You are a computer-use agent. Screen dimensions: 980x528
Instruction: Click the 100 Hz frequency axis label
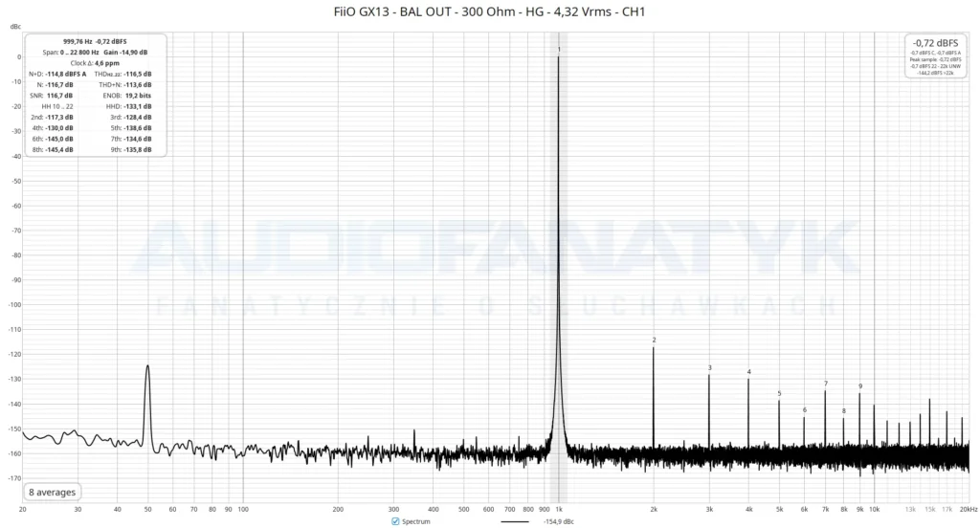(243, 509)
